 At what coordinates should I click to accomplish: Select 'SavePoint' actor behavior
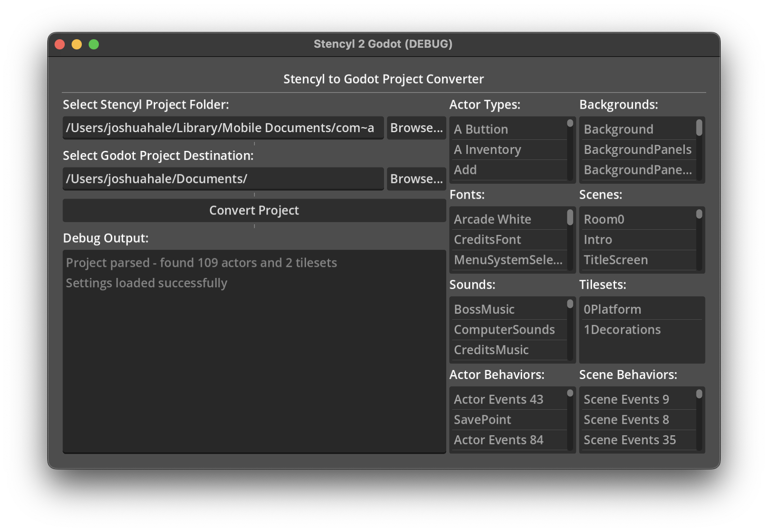pos(509,419)
